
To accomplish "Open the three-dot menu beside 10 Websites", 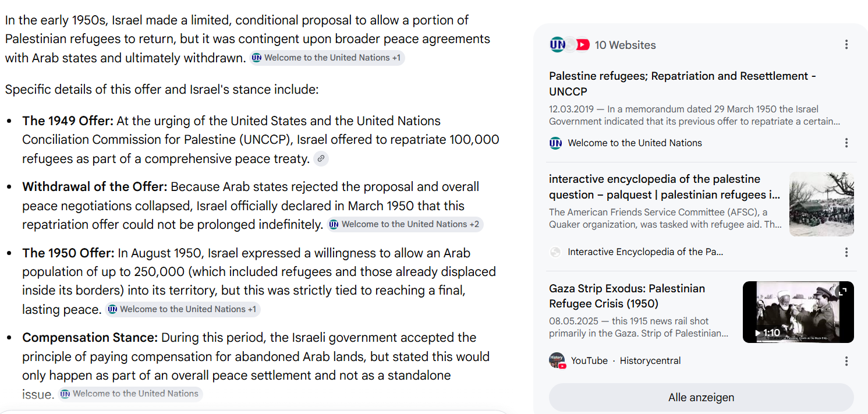I will (846, 45).
